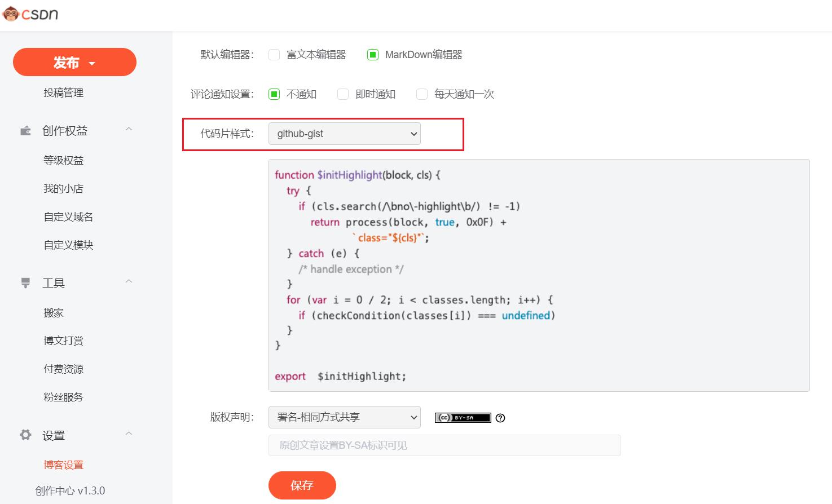Click the 保存 save button
The width and height of the screenshot is (832, 504).
click(302, 485)
